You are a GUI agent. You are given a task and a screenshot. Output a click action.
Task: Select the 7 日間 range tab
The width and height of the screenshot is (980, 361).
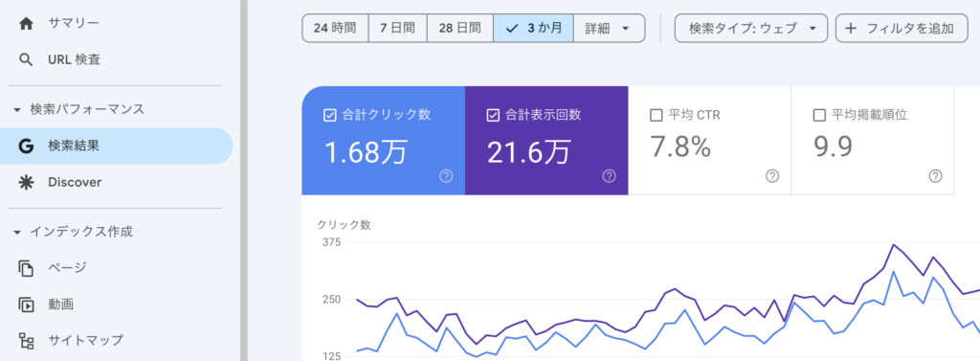click(x=397, y=28)
